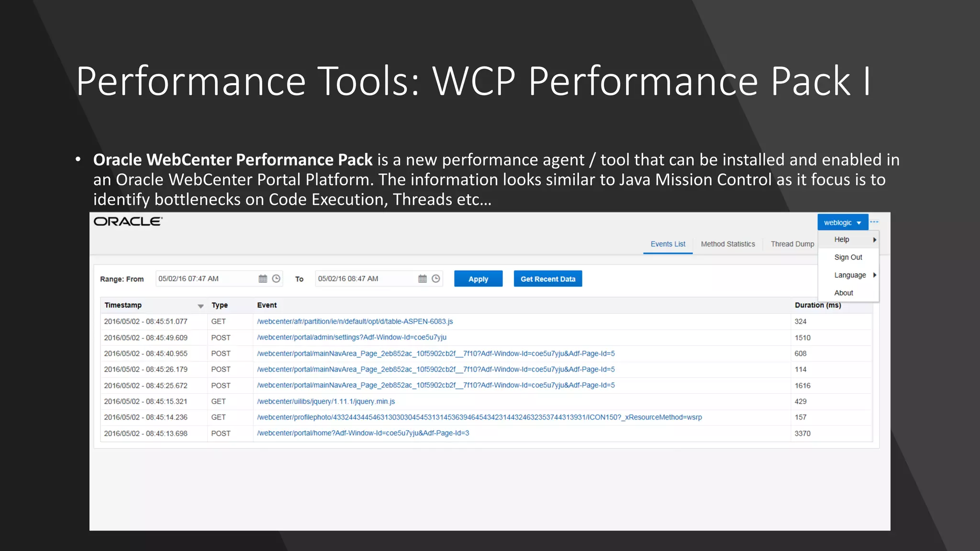
Task: Open the About menu entry
Action: pyautogui.click(x=848, y=293)
